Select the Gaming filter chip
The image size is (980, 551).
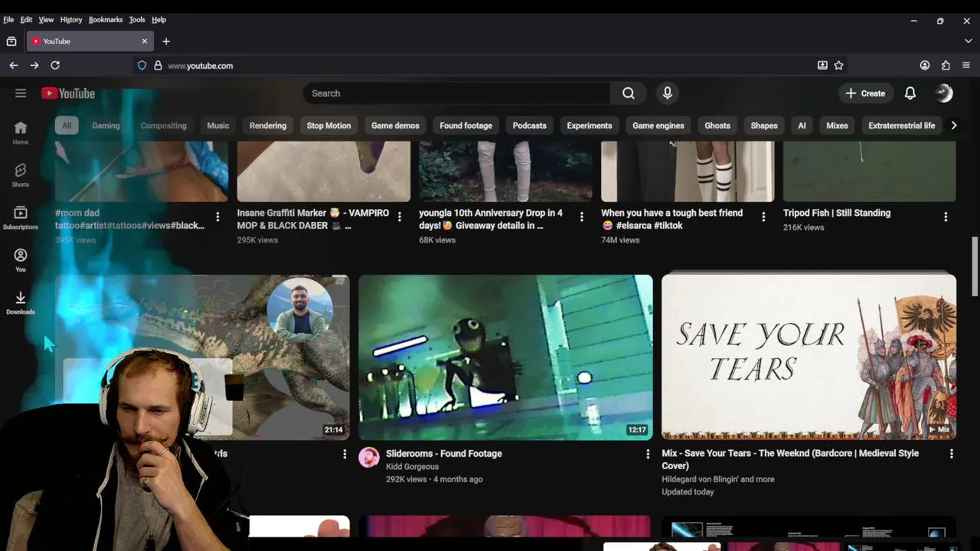pos(106,126)
